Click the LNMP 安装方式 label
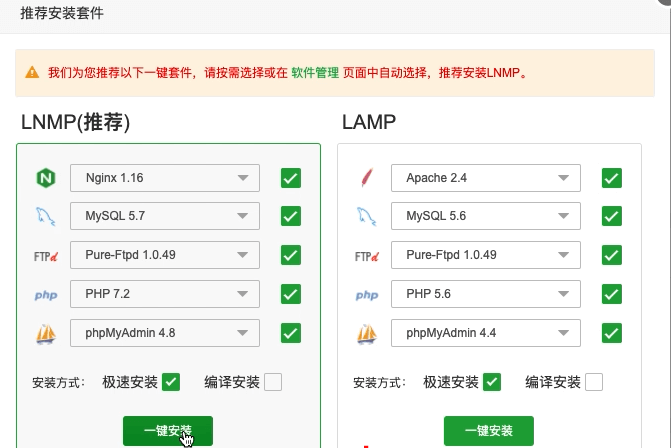 pos(59,383)
